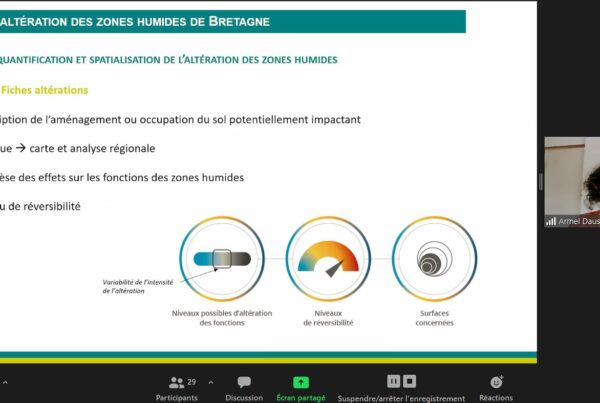Pause the recording with the pause icon
Viewport: 600px width, 403px height.
coord(394,381)
